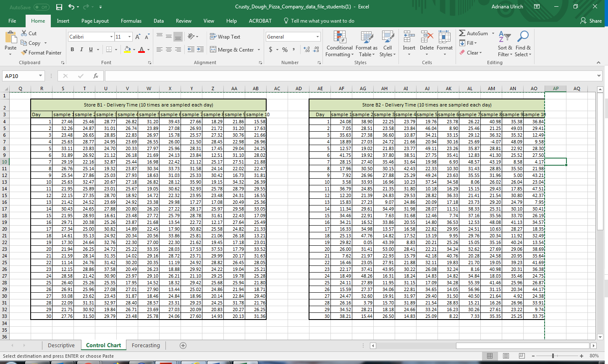Click the Fill Color yellow swatch
This screenshot has width=608, height=364.
(127, 49)
